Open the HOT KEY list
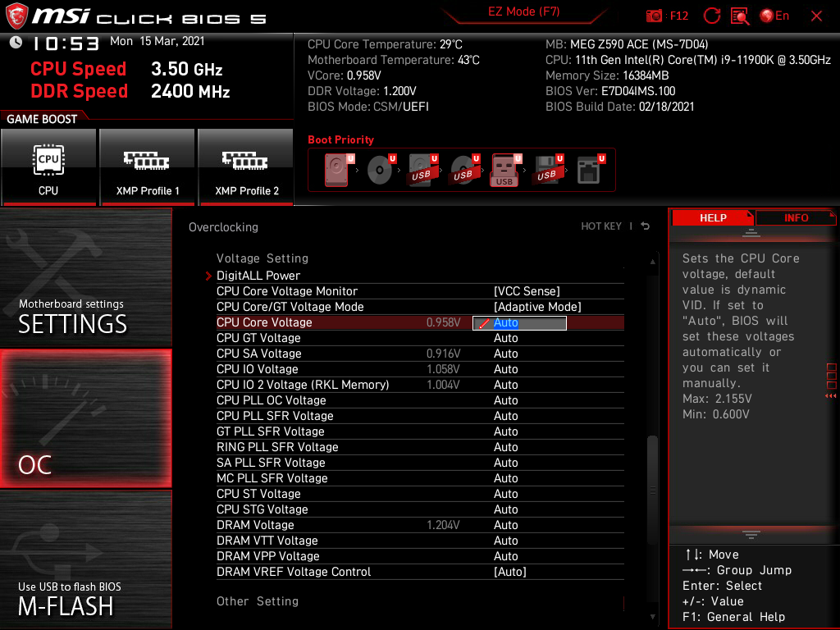Image resolution: width=840 pixels, height=630 pixels. (x=601, y=226)
